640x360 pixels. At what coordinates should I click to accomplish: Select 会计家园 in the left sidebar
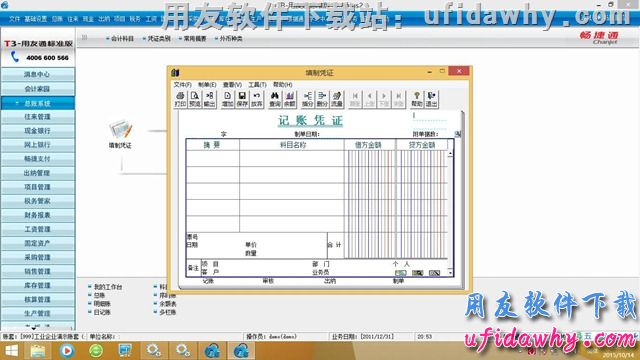(x=38, y=89)
